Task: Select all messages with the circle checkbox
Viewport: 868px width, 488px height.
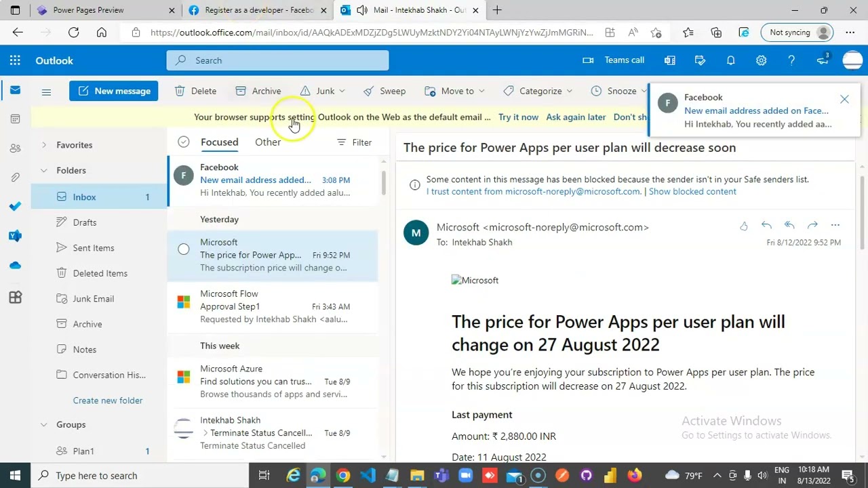Action: tap(183, 142)
